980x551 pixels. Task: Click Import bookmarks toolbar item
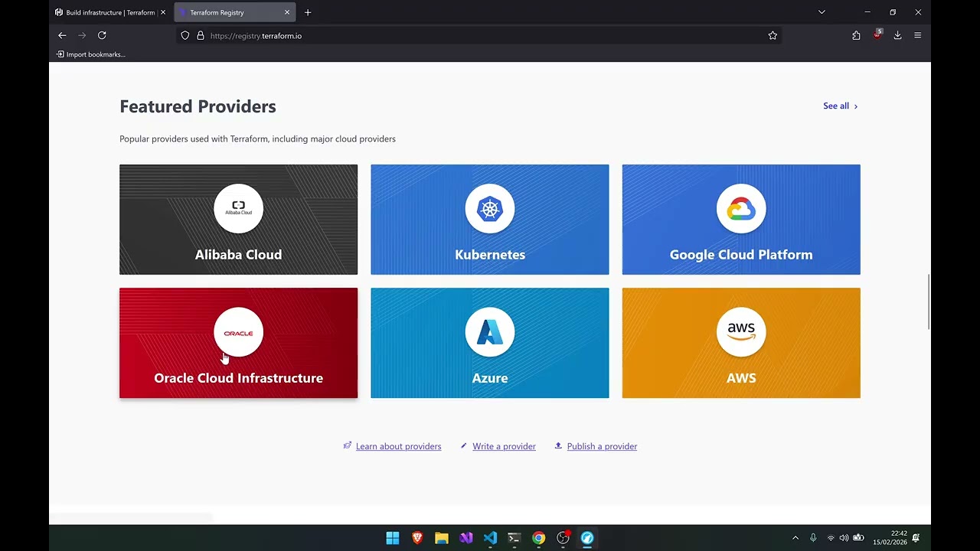coord(90,54)
